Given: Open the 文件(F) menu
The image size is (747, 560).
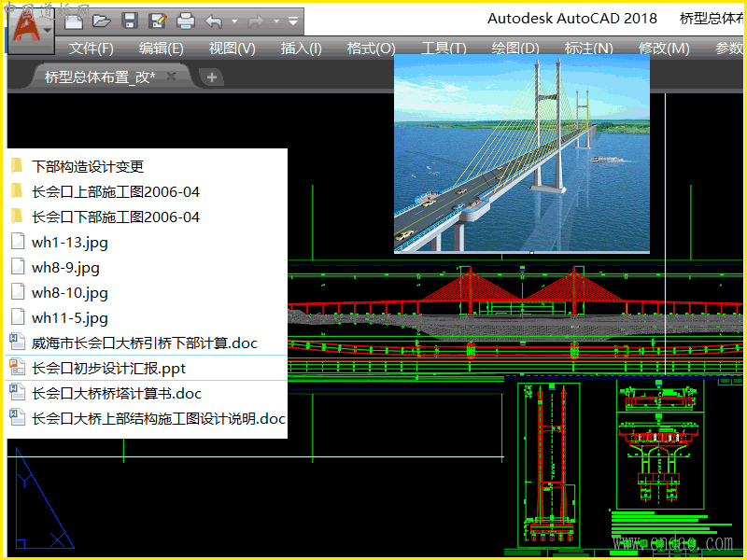Looking at the screenshot, I should 91,49.
